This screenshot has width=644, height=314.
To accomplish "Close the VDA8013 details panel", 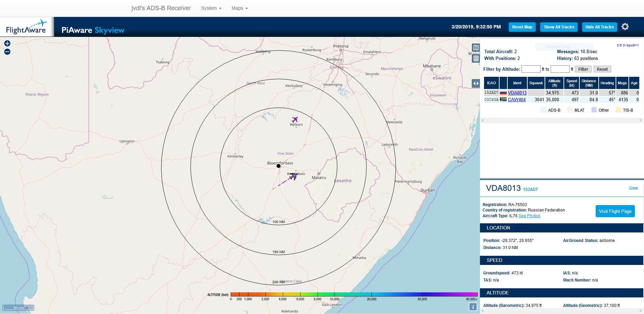I will pyautogui.click(x=633, y=188).
